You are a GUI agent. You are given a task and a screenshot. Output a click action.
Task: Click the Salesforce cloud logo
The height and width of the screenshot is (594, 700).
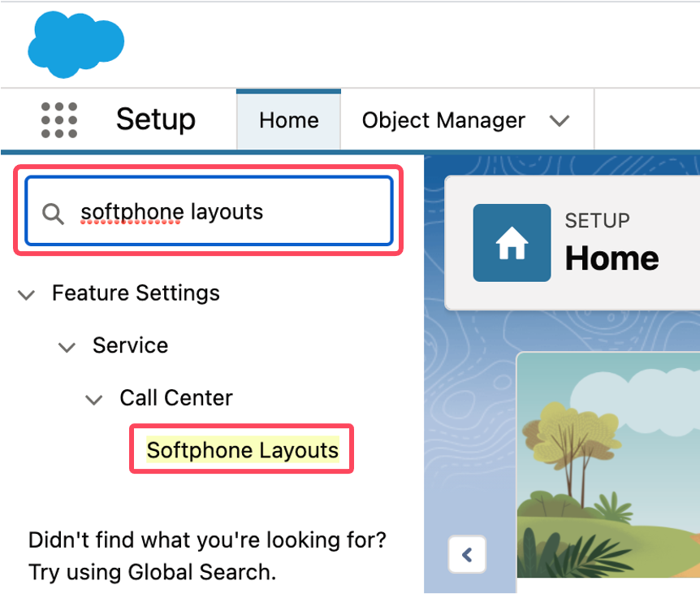(x=76, y=44)
